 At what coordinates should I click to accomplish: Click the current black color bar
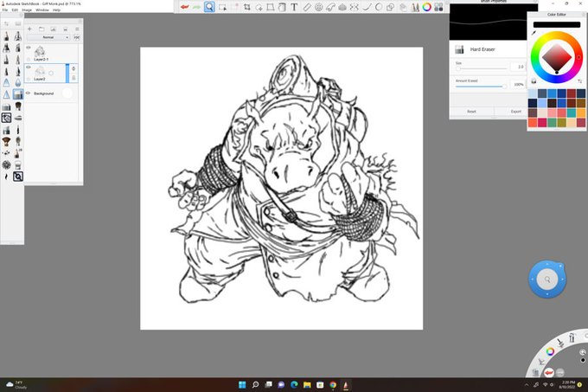point(557,24)
